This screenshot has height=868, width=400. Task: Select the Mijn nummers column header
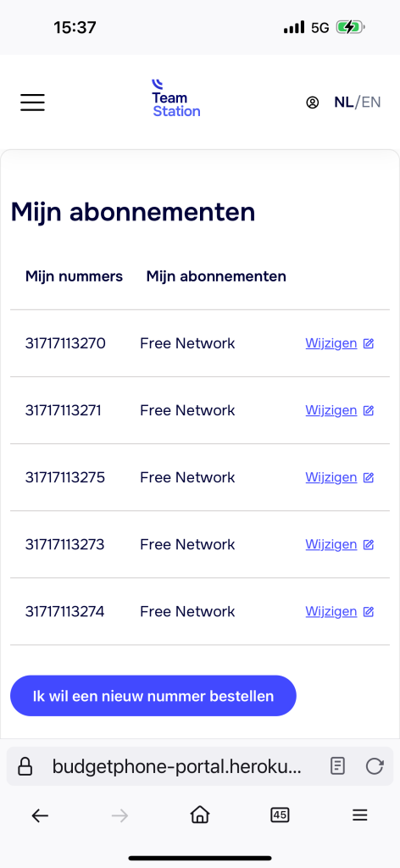coord(74,276)
